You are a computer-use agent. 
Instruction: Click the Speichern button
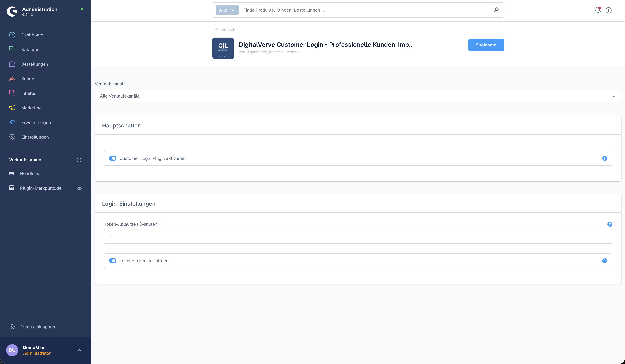click(x=486, y=45)
